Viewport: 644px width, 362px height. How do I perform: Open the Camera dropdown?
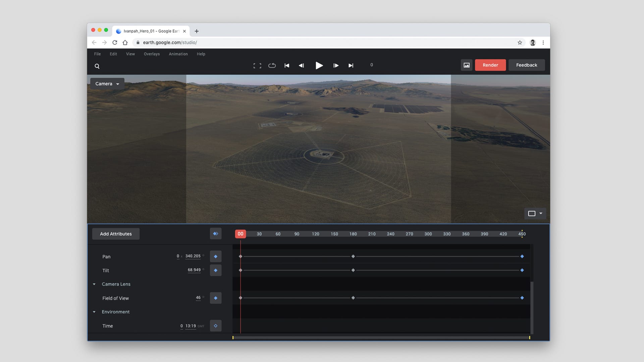[107, 84]
